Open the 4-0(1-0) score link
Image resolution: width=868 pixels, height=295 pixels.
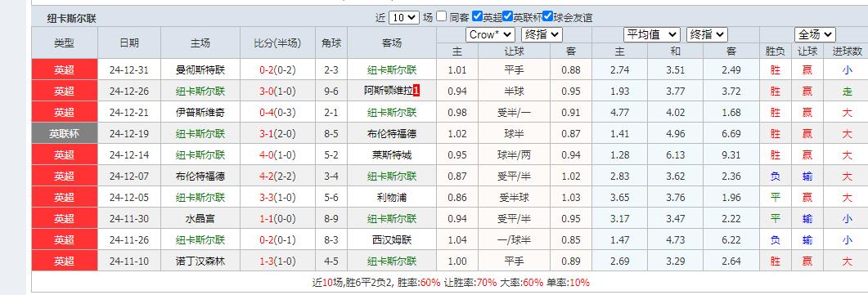[277, 155]
